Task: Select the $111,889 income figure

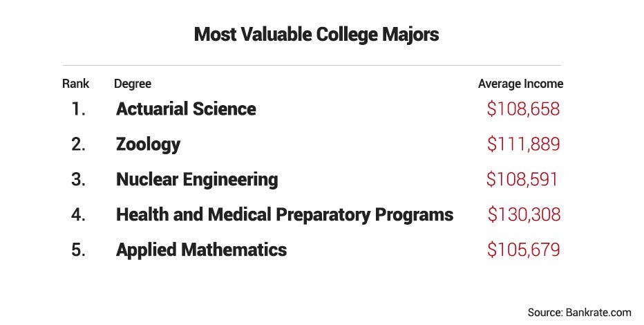Action: 524,145
